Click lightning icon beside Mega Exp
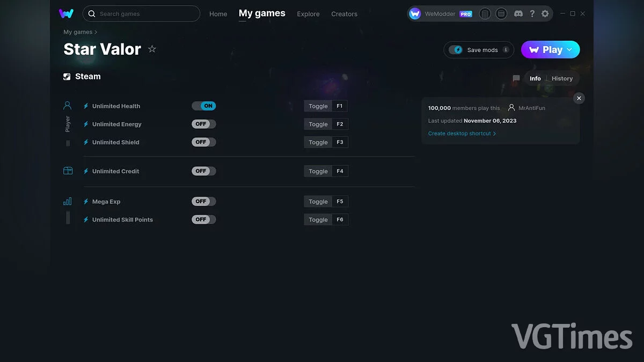 [x=86, y=202]
